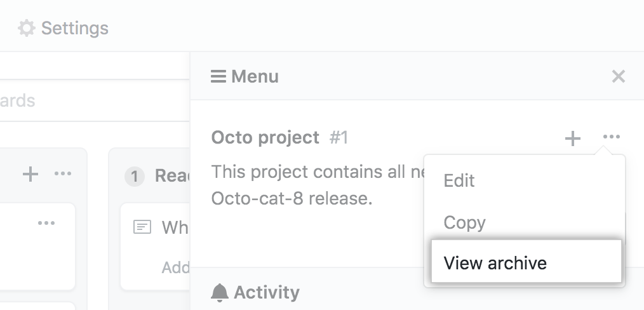Select Edit from the project dropdown
The height and width of the screenshot is (310, 644).
click(x=459, y=180)
